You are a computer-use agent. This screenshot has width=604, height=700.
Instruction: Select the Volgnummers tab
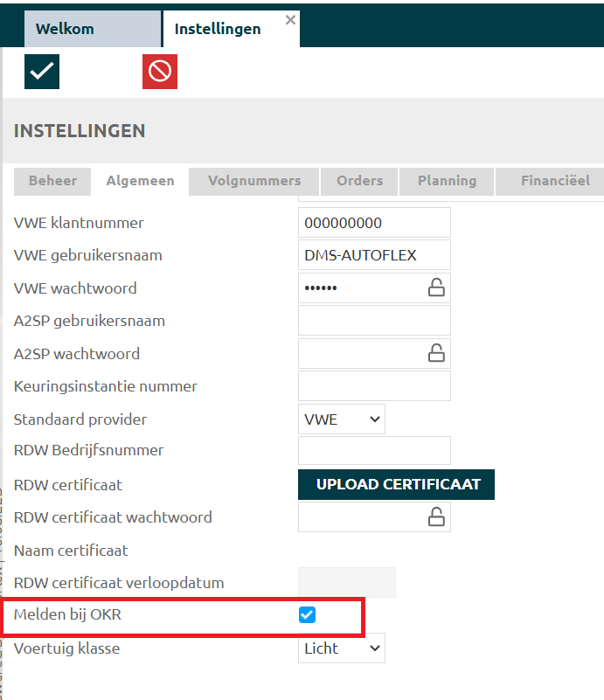[254, 181]
